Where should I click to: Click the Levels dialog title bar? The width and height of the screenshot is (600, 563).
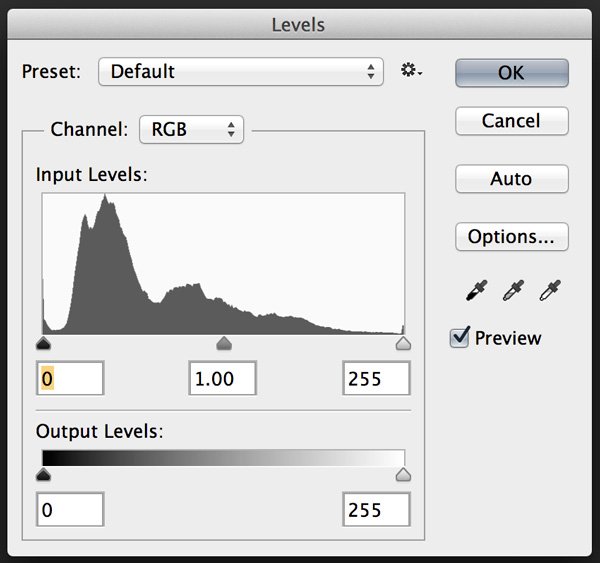(x=300, y=25)
